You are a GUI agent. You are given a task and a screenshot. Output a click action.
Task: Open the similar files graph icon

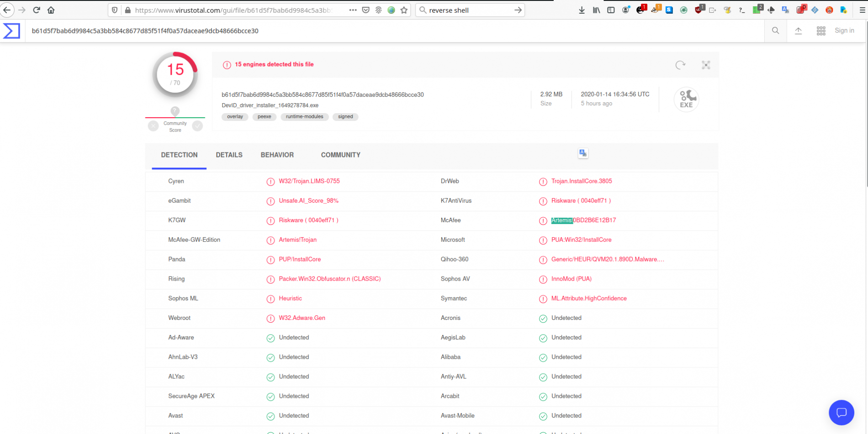click(x=706, y=65)
